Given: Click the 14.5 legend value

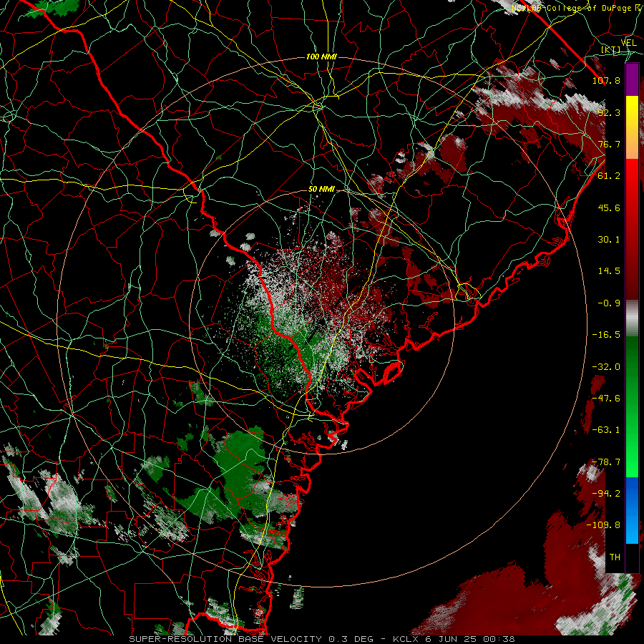Looking at the screenshot, I should click(x=609, y=271).
